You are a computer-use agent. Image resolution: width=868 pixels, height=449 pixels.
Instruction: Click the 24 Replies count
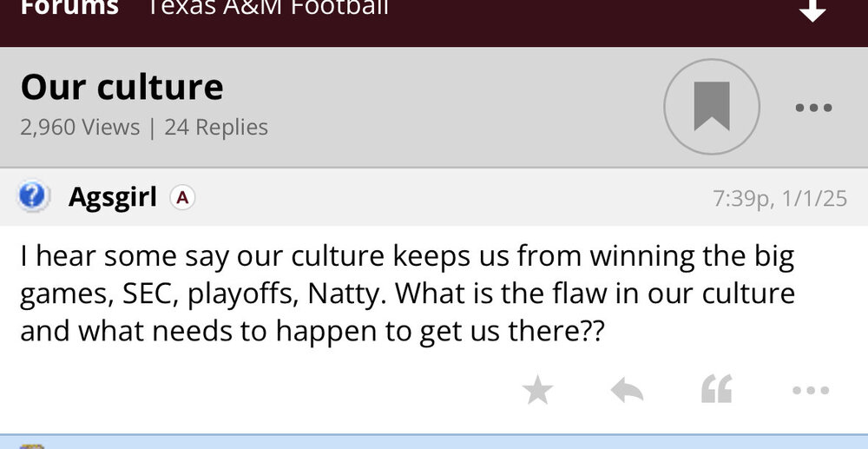[x=216, y=127]
